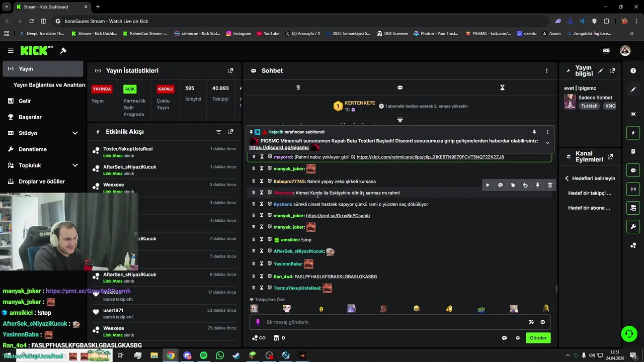Image resolution: width=644 pixels, height=362 pixels.
Task: Unpin the pinned PIGSMC message
Action: coord(534,132)
